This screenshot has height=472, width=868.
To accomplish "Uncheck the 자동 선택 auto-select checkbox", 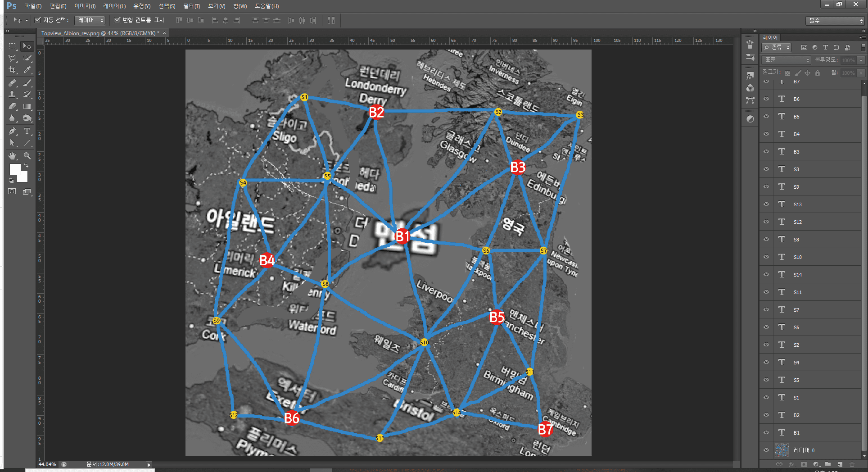I will 38,20.
